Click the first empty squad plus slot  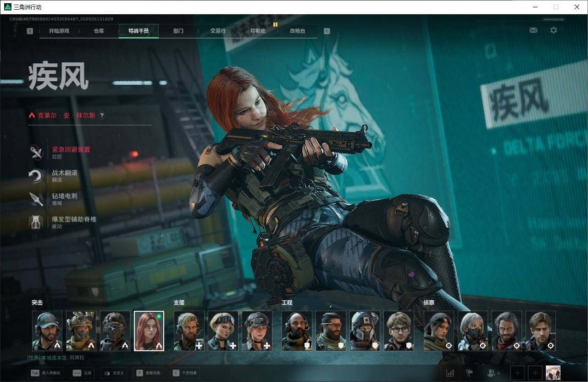pyautogui.click(x=517, y=373)
